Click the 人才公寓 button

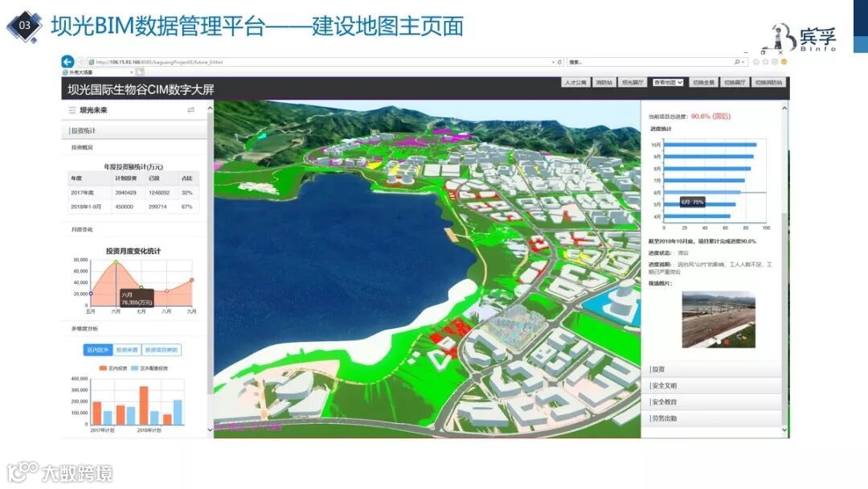[x=575, y=83]
